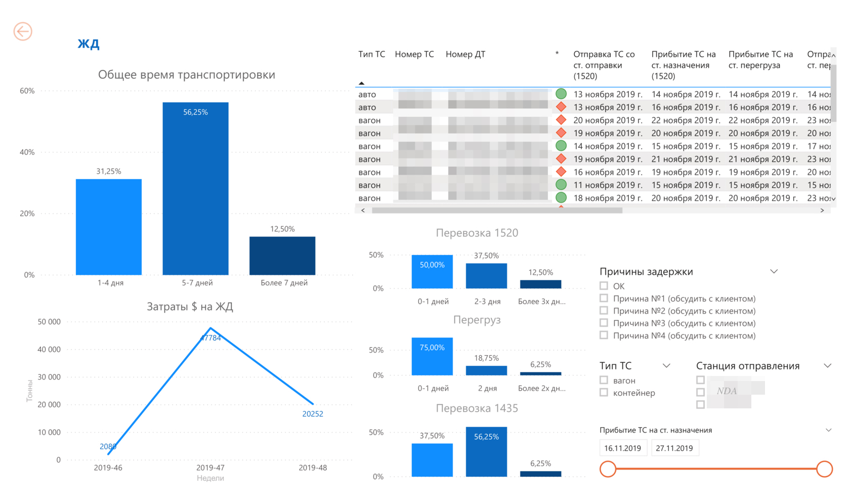Open Прибытие ТС на ст. назначения chevron
Viewport: 850px width, 504px height.
tap(828, 430)
